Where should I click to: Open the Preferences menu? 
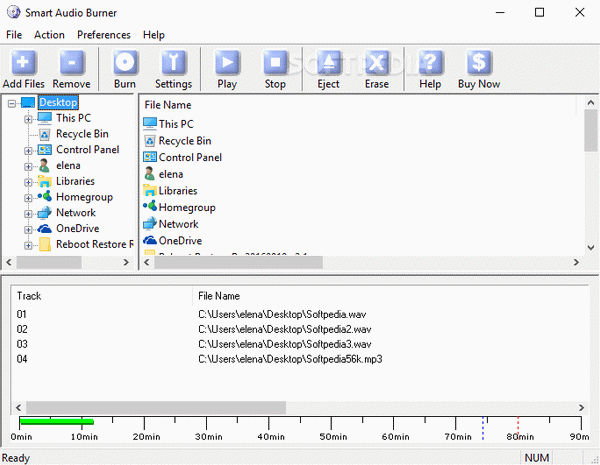[x=104, y=35]
